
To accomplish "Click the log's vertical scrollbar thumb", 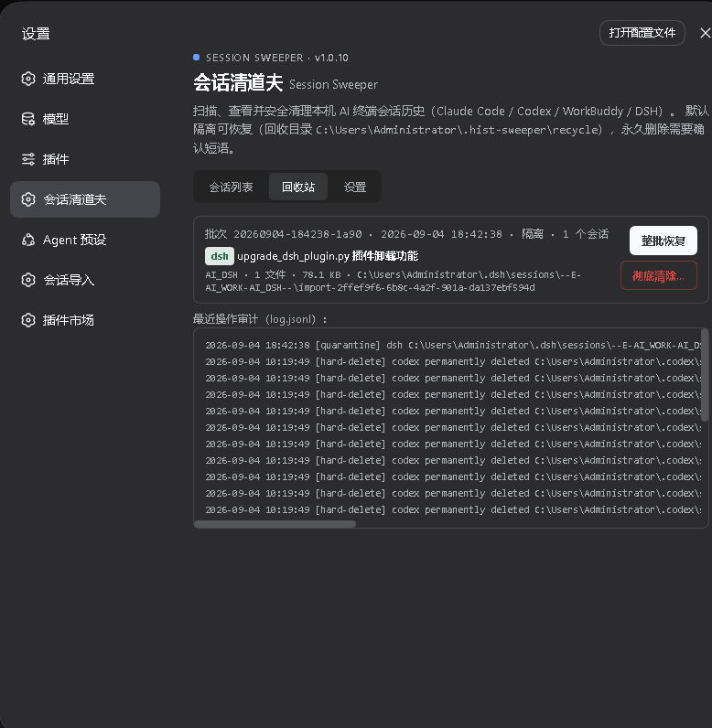I will [x=704, y=375].
